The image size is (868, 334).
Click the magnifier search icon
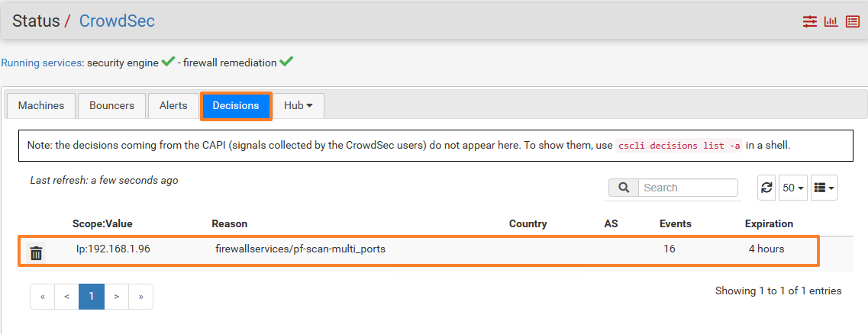(624, 188)
